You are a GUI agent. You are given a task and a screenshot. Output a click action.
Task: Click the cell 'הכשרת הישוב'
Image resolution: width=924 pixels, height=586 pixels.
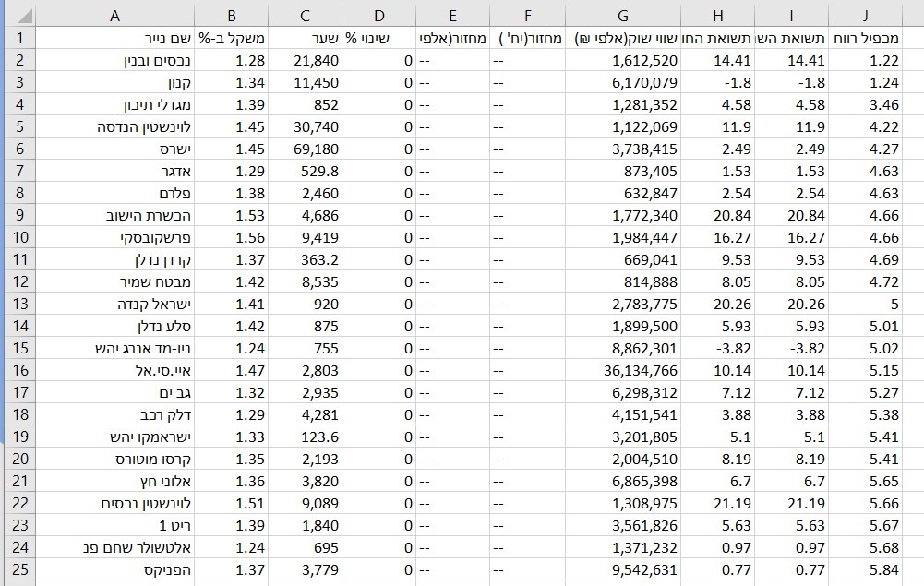114,216
